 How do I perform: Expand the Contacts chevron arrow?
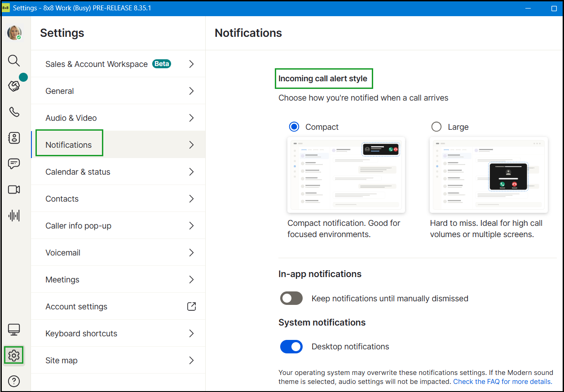(x=191, y=198)
